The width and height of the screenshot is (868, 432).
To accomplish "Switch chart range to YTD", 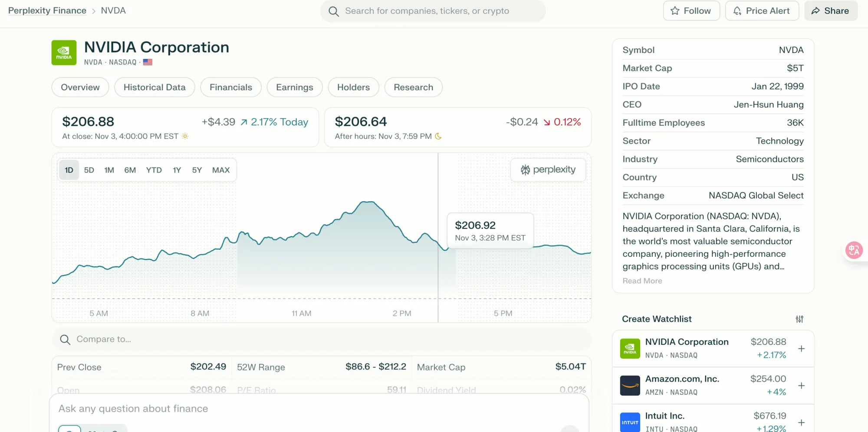I will [x=154, y=170].
